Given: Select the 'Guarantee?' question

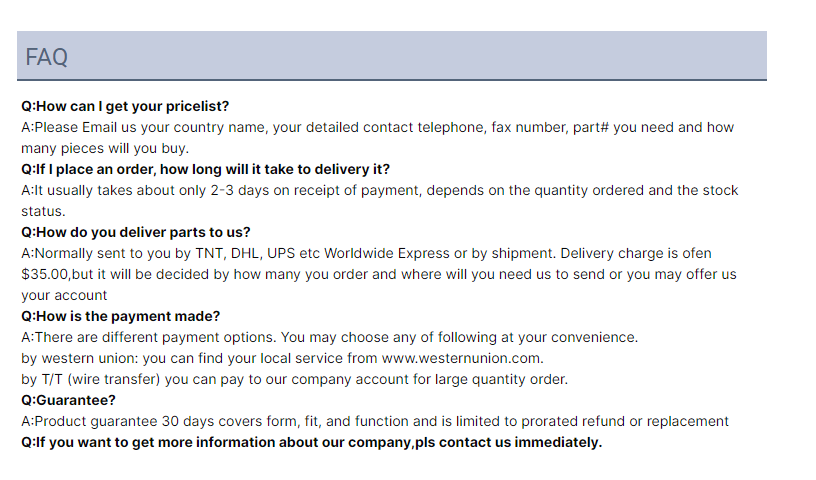Looking at the screenshot, I should 68,400.
